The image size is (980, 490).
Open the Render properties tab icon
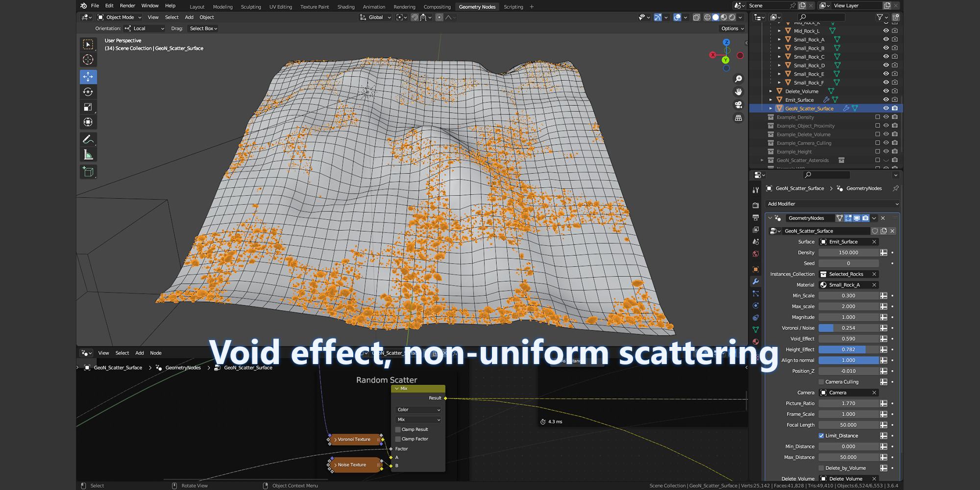tap(756, 205)
